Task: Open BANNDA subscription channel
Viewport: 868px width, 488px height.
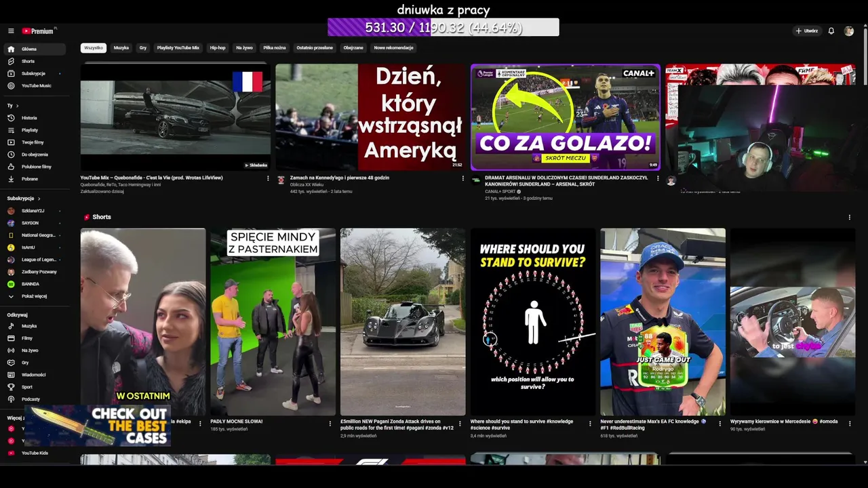Action: (x=35, y=284)
